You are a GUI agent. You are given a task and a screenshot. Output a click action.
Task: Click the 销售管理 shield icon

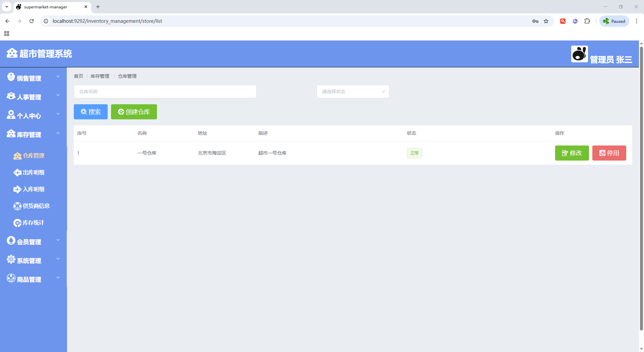(11, 77)
